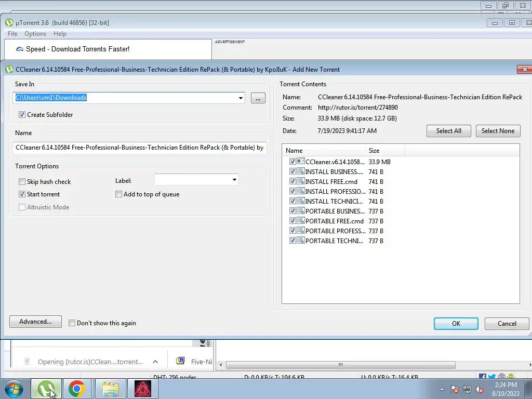
Task: Open the Label dropdown list
Action: (234, 180)
